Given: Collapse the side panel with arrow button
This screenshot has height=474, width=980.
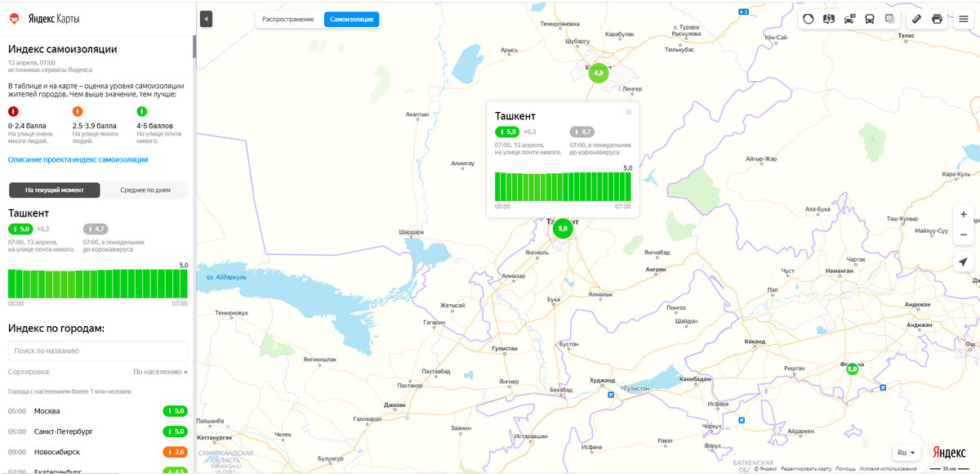Looking at the screenshot, I should point(206,18).
